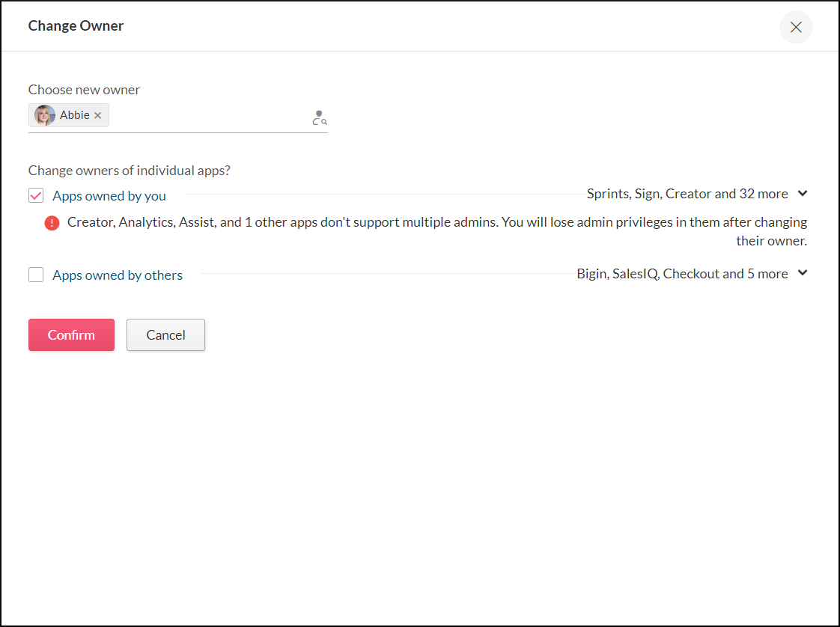Viewport: 840px width, 627px height.
Task: Click the Apps owned by others label
Action: [118, 275]
